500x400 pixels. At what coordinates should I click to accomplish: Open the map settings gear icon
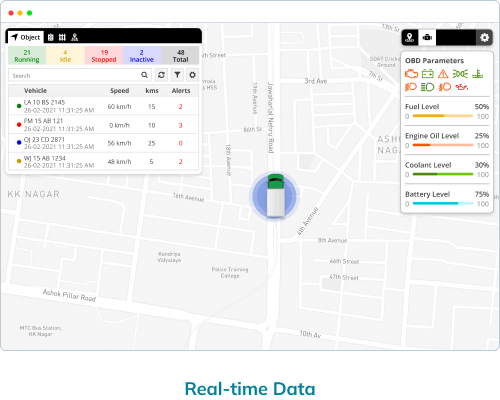pyautogui.click(x=484, y=37)
